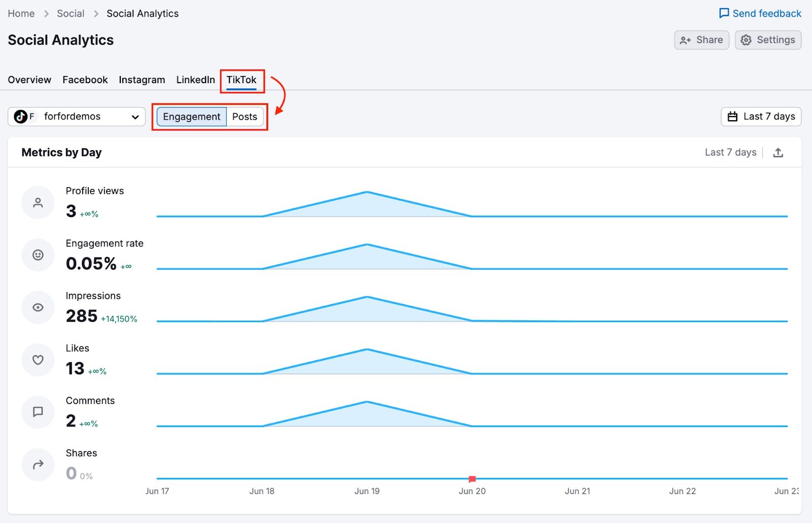Click the Send feedback link
The height and width of the screenshot is (523, 812).
click(x=760, y=13)
